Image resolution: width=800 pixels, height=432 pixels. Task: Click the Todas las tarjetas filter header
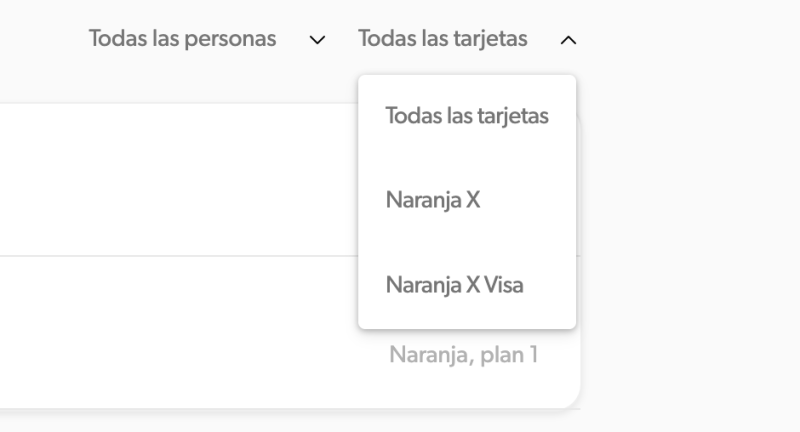point(467,39)
